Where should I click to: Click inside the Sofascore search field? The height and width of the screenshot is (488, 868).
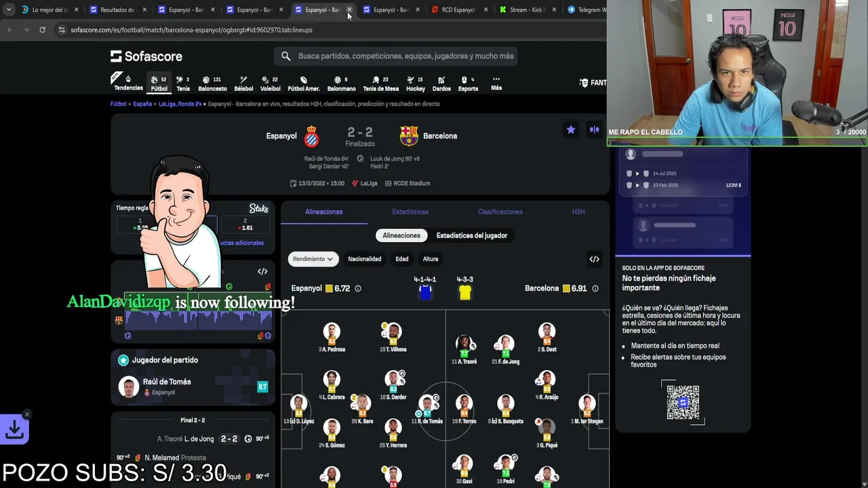click(406, 56)
